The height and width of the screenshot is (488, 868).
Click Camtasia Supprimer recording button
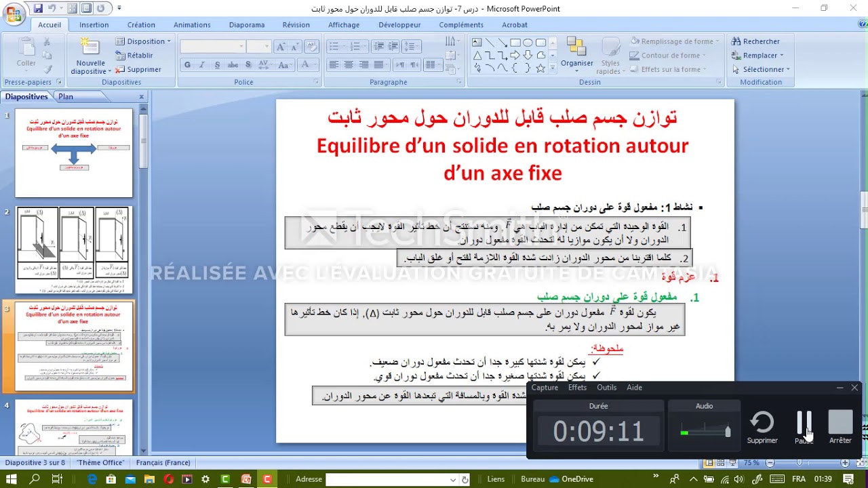762,428
